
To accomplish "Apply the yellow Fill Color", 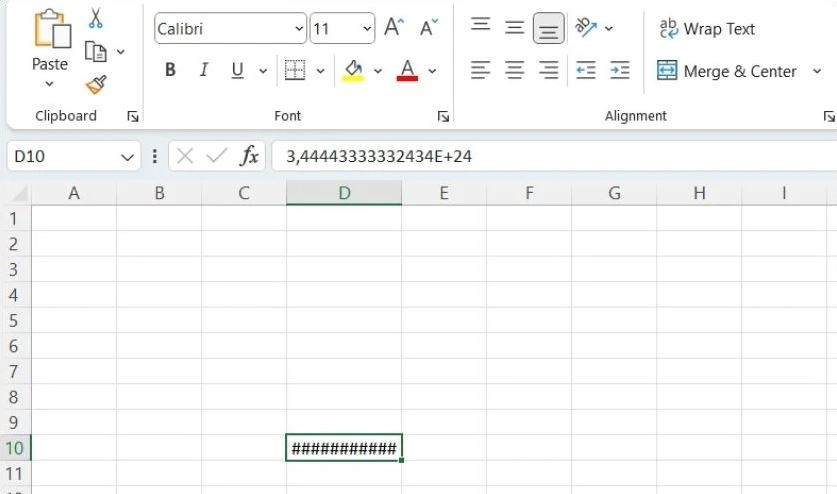I will tap(353, 70).
